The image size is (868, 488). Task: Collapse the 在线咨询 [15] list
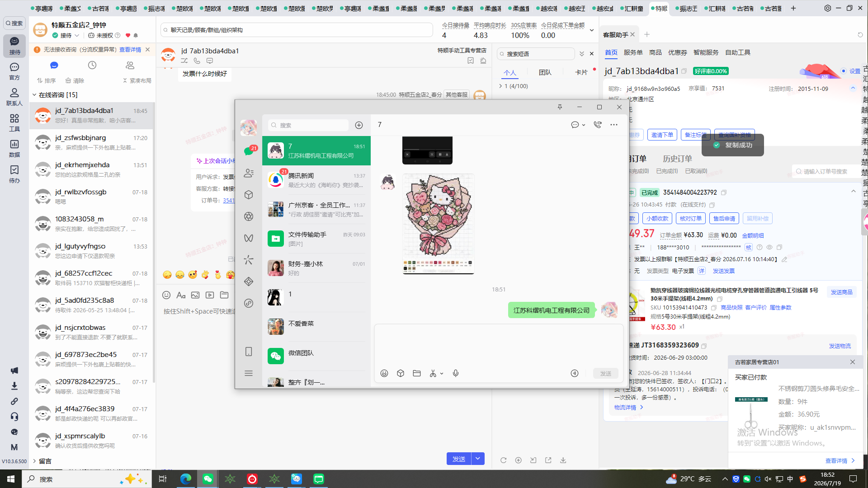point(34,95)
